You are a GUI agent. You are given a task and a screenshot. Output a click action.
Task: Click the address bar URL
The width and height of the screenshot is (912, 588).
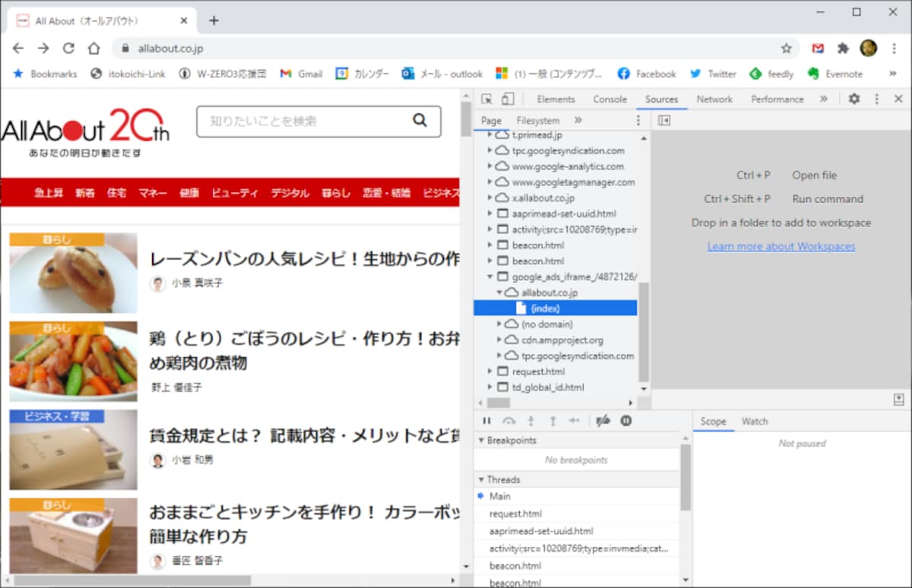tap(170, 48)
